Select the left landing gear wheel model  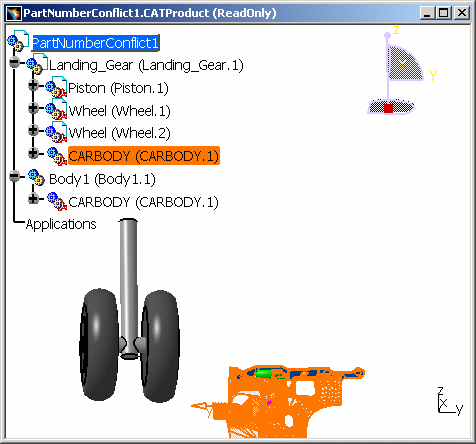(x=99, y=344)
